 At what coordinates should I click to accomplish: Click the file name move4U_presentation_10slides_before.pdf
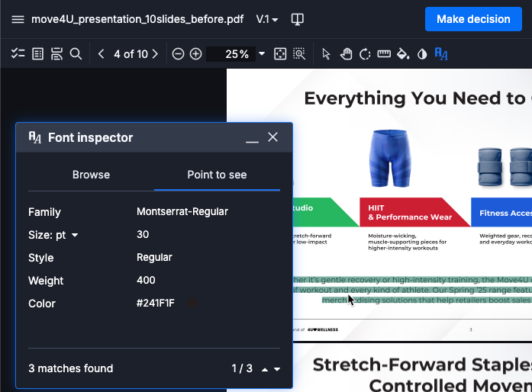click(x=137, y=19)
